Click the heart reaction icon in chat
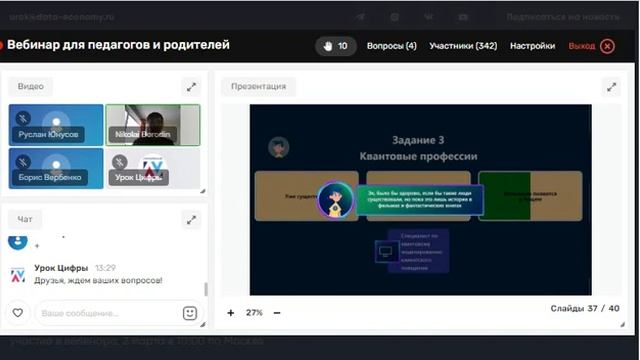Image resolution: width=640 pixels, height=360 pixels. (18, 313)
